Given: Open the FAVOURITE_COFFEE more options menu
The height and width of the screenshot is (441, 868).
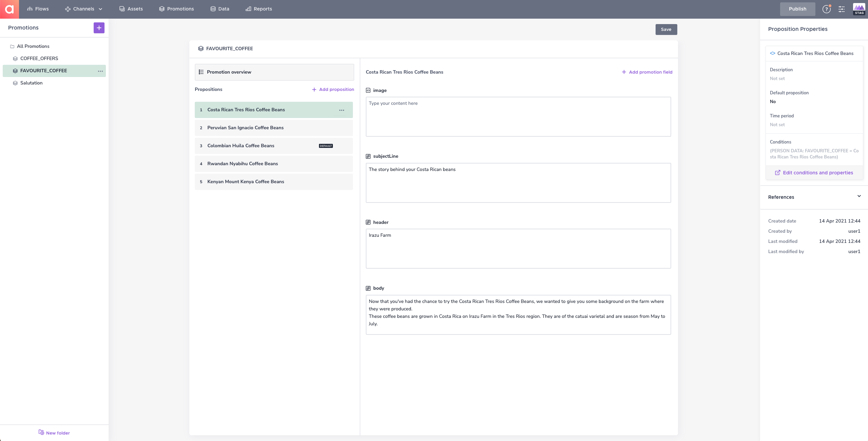Looking at the screenshot, I should (x=100, y=71).
